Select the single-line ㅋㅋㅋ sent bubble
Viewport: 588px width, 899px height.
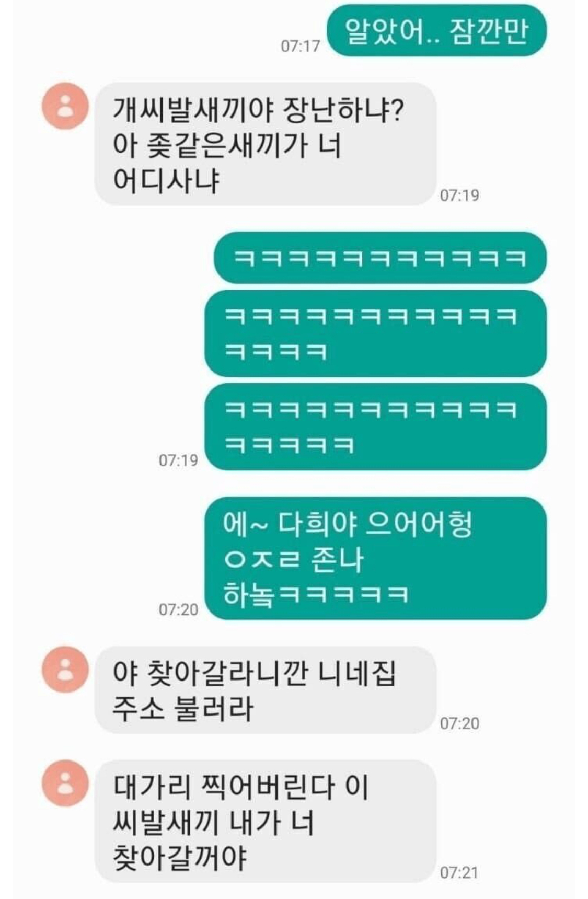380,259
